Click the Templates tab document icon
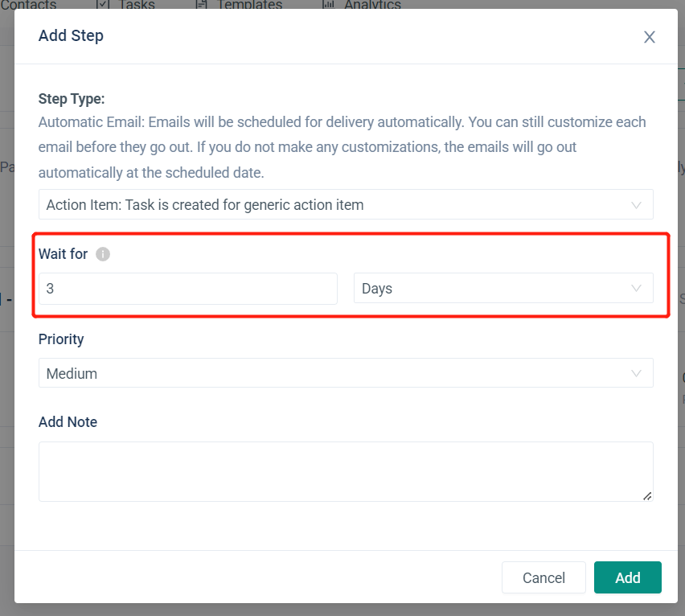685x616 pixels. [x=201, y=5]
